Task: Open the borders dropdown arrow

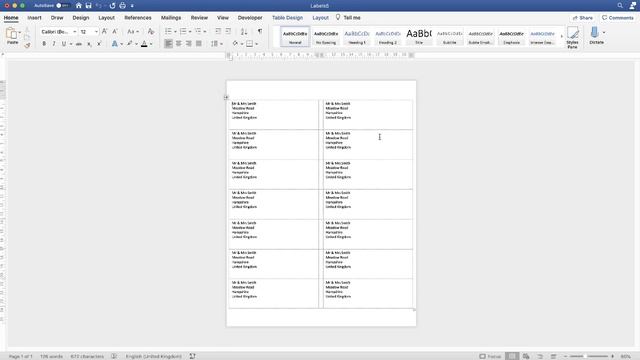Action: pos(256,44)
